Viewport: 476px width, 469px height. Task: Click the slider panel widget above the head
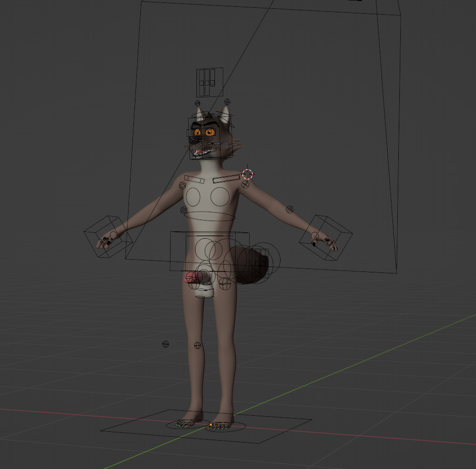[x=210, y=82]
